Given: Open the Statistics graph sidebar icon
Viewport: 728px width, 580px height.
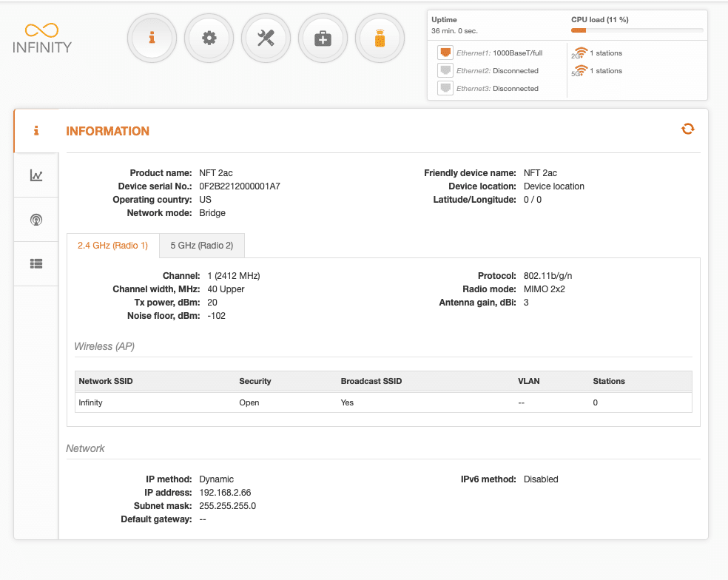Looking at the screenshot, I should (36, 175).
